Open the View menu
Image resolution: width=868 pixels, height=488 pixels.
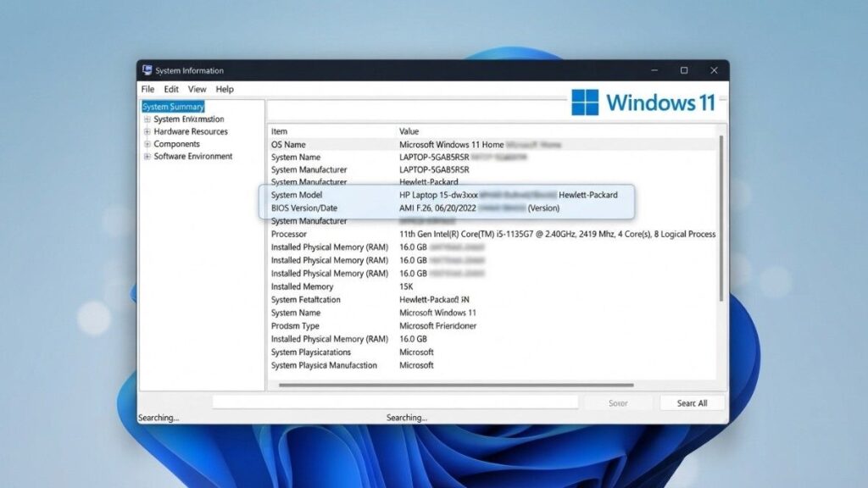197,89
